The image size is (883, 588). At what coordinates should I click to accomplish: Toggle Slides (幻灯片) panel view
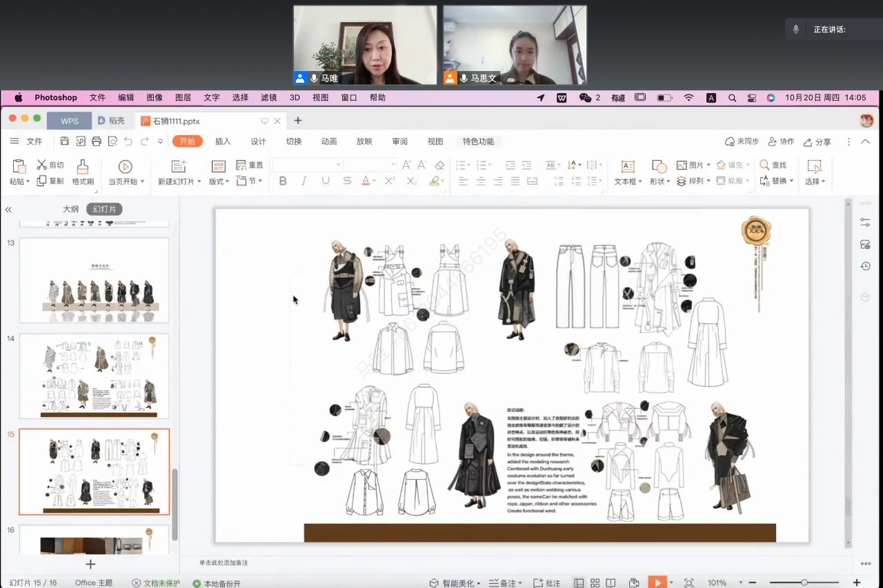tap(104, 210)
